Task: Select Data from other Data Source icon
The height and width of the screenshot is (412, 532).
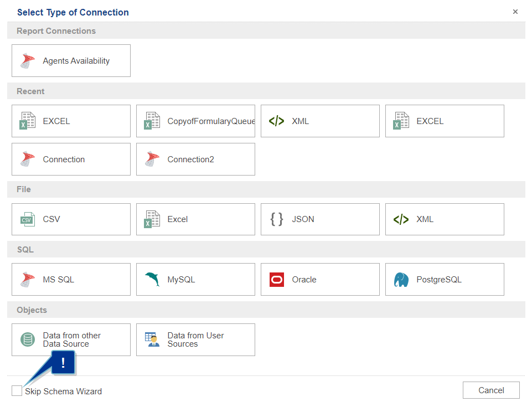Action: tap(28, 339)
